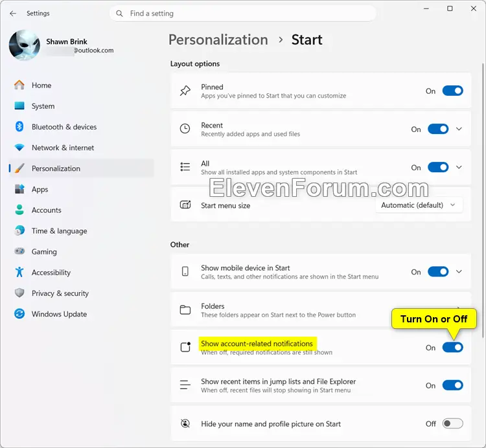Open the Home settings page
This screenshot has height=448, width=486.
[x=82, y=85]
